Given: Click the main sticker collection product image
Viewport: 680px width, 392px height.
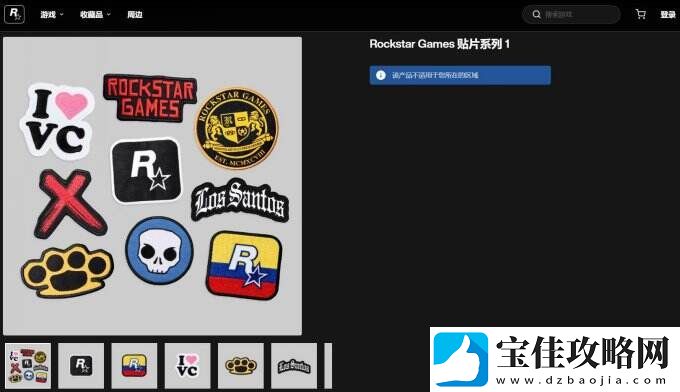Looking at the screenshot, I should pyautogui.click(x=153, y=186).
